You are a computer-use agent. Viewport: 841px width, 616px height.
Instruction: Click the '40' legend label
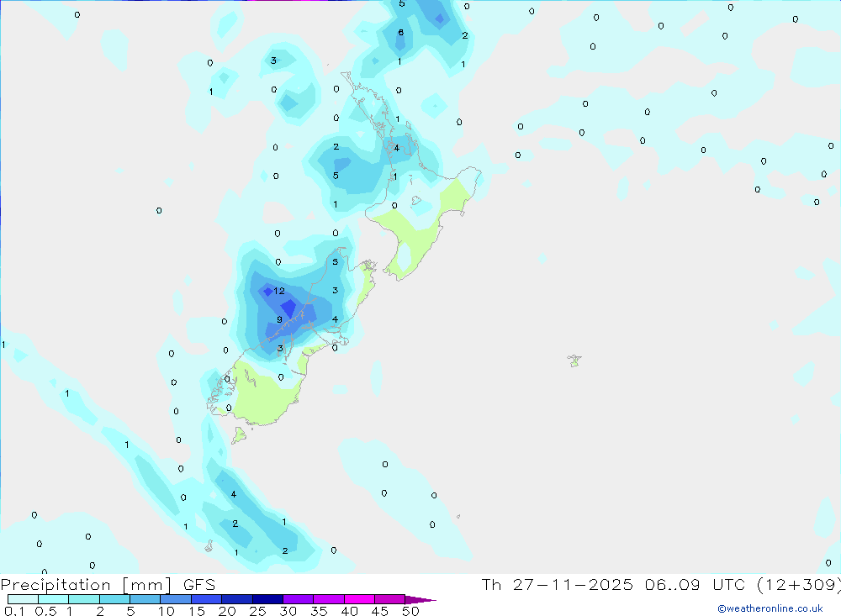(x=350, y=611)
